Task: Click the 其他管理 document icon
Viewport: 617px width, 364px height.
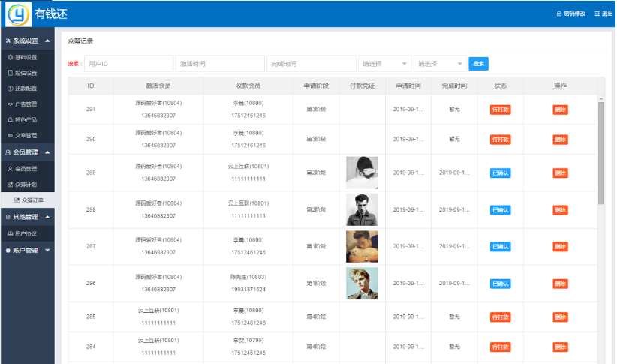Action: (x=8, y=217)
